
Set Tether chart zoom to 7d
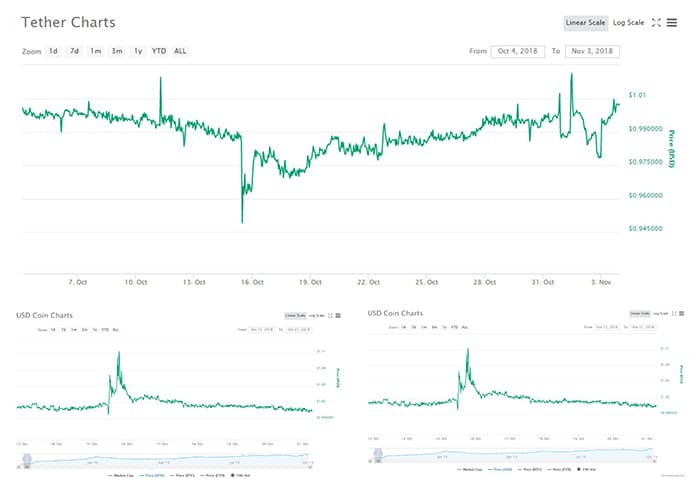pyautogui.click(x=74, y=51)
